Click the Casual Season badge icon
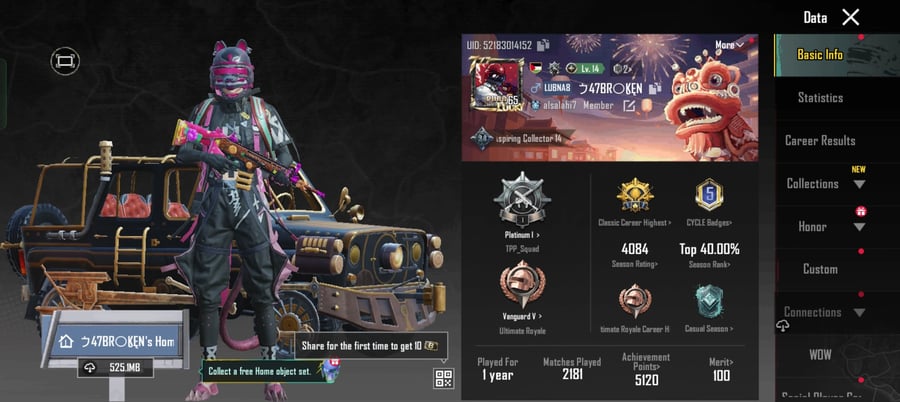900x402 pixels. (x=709, y=302)
